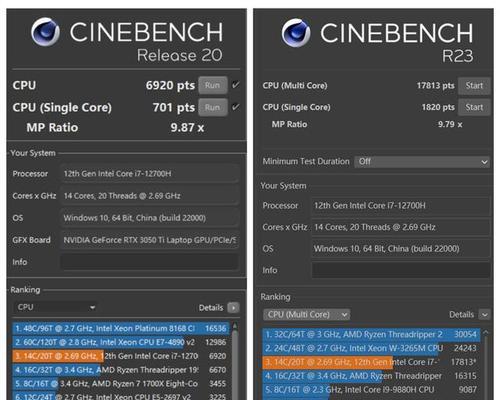Click Details arrow icon in R20 ranking

point(233,307)
